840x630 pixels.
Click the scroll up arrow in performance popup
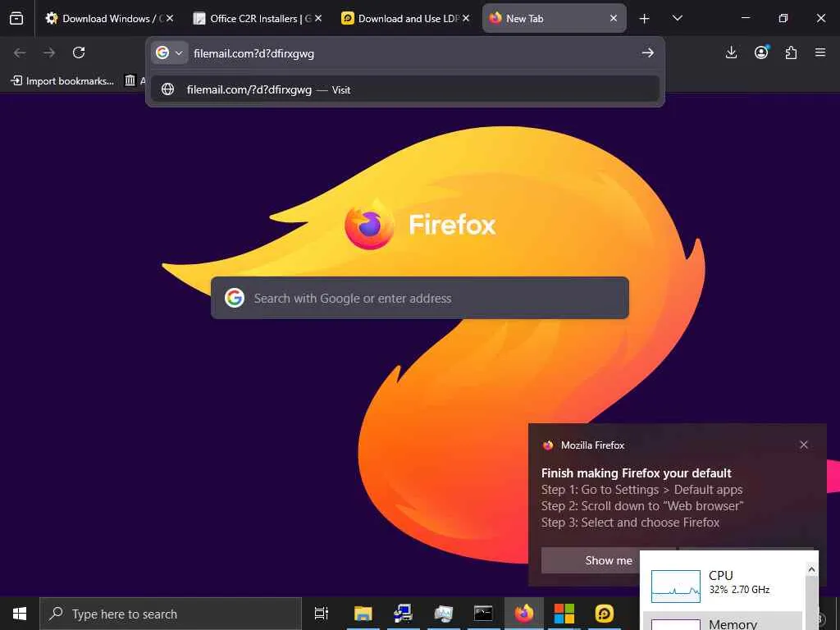point(811,569)
